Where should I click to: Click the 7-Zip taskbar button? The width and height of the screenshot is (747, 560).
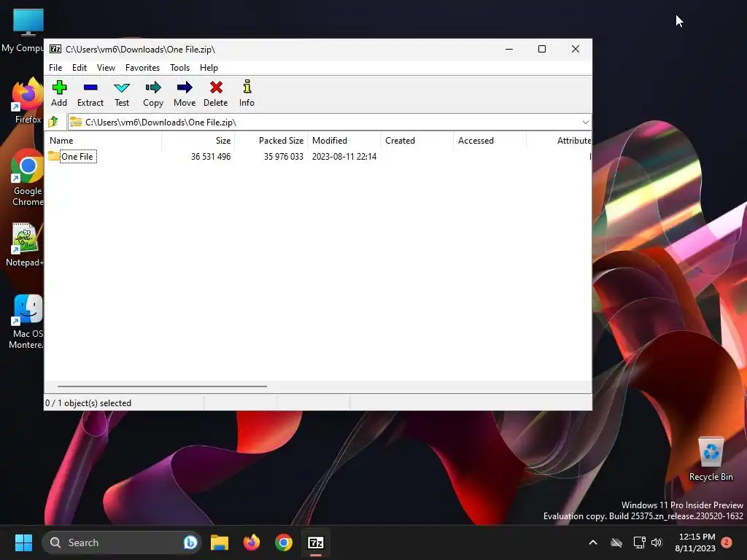coord(316,542)
